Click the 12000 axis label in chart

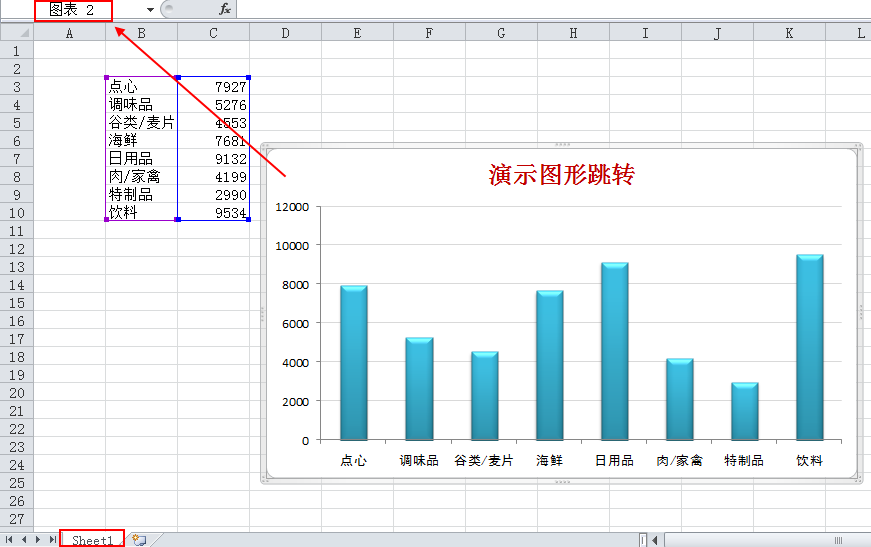(x=292, y=207)
